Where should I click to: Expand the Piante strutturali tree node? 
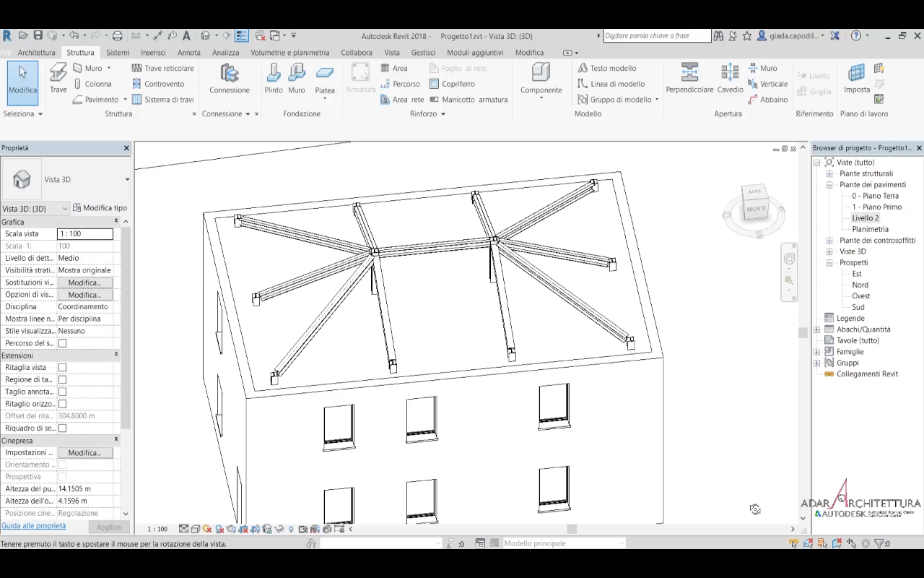click(829, 174)
